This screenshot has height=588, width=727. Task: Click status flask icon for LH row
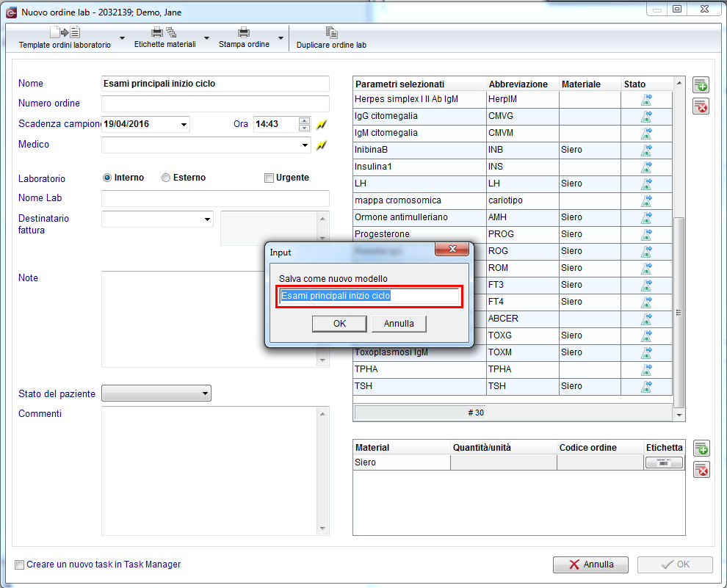pyautogui.click(x=646, y=184)
